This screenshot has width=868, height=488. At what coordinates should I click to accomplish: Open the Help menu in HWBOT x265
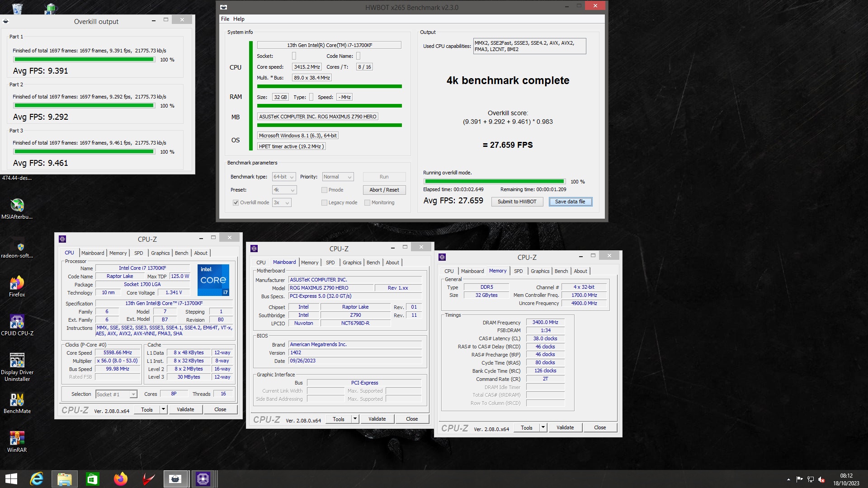239,19
